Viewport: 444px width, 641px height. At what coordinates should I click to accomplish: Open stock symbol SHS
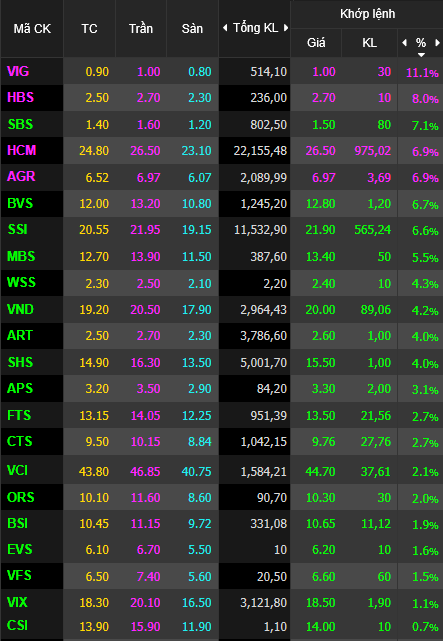coord(20,362)
